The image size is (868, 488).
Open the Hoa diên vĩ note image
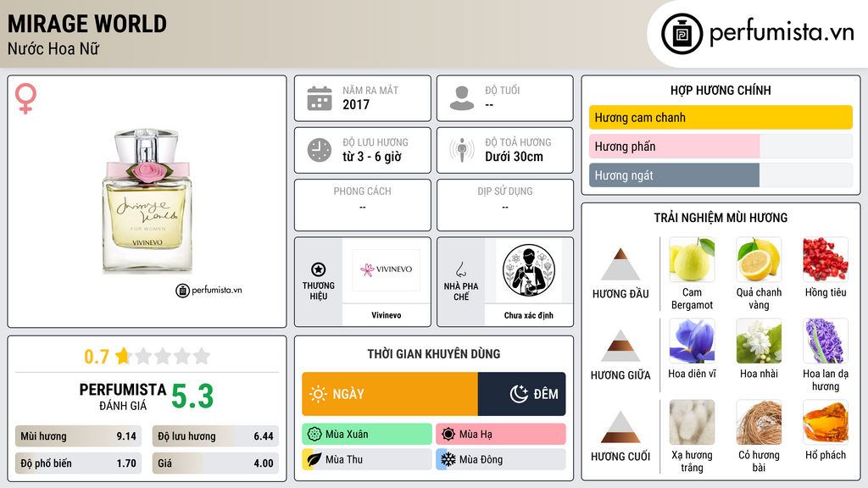click(692, 341)
